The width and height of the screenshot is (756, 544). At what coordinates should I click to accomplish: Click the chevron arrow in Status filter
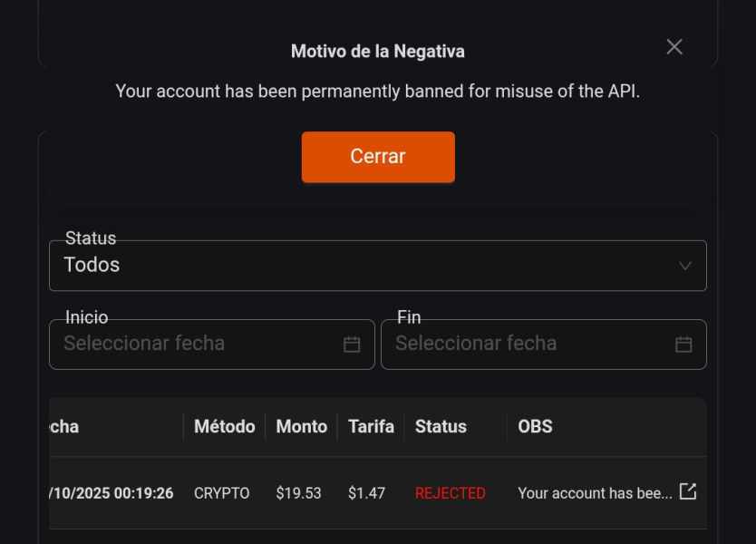click(685, 266)
